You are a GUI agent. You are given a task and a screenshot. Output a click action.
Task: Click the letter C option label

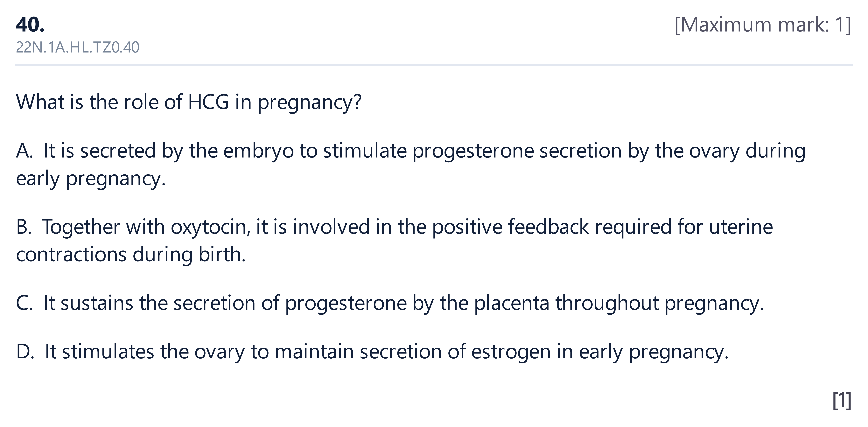(x=24, y=303)
